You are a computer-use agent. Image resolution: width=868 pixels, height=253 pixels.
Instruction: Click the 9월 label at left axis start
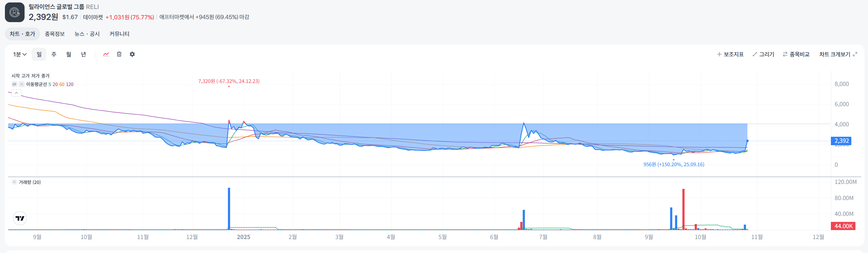point(37,237)
